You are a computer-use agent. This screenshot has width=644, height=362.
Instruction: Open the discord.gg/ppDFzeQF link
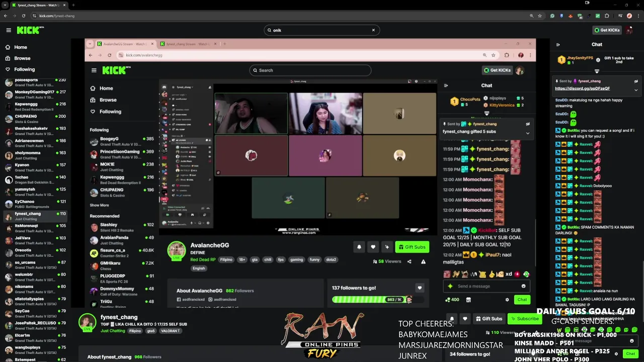coord(582,88)
